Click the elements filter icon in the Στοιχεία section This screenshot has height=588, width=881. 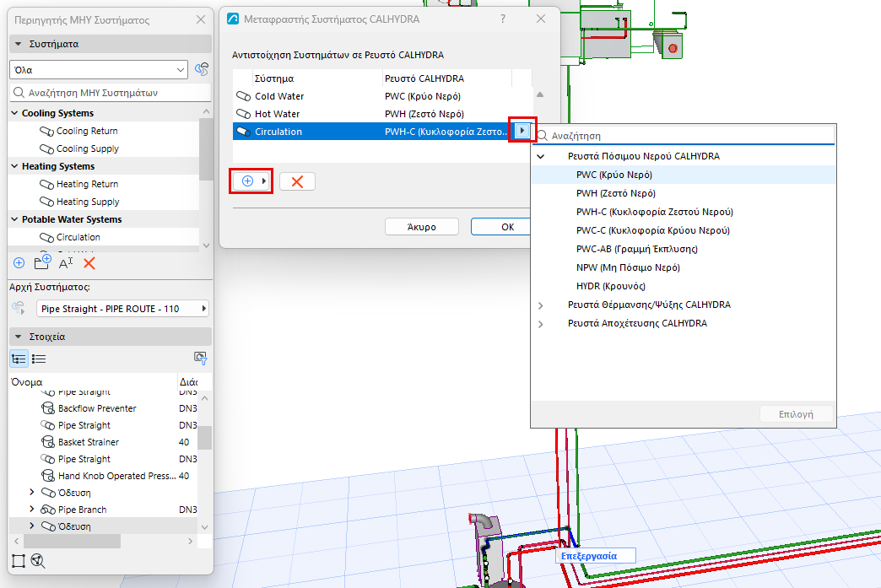tap(201, 359)
